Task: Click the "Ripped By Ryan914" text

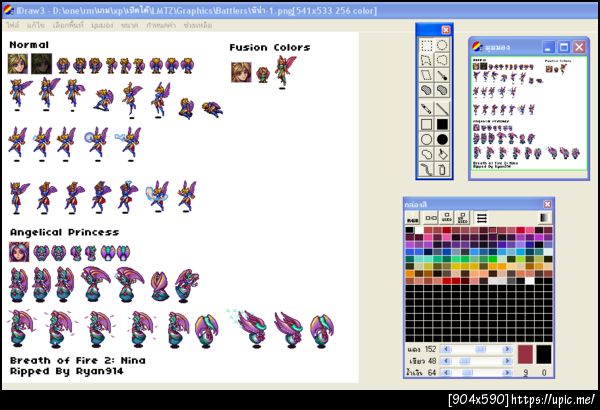Action: click(x=67, y=371)
